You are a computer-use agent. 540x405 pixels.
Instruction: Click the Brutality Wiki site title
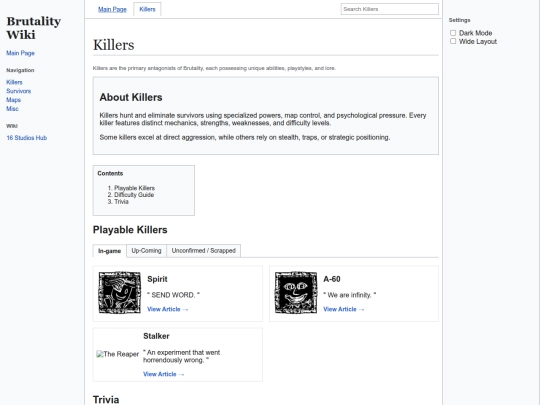click(33, 28)
